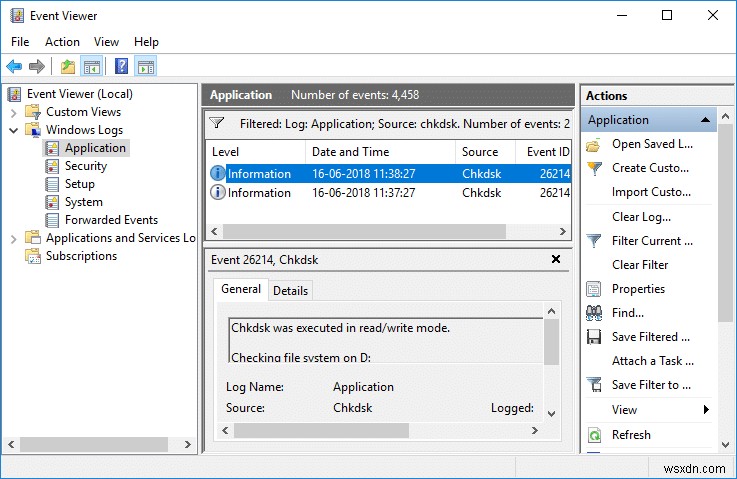The height and width of the screenshot is (479, 737).
Task: Click Clear Filter action
Action: point(640,265)
